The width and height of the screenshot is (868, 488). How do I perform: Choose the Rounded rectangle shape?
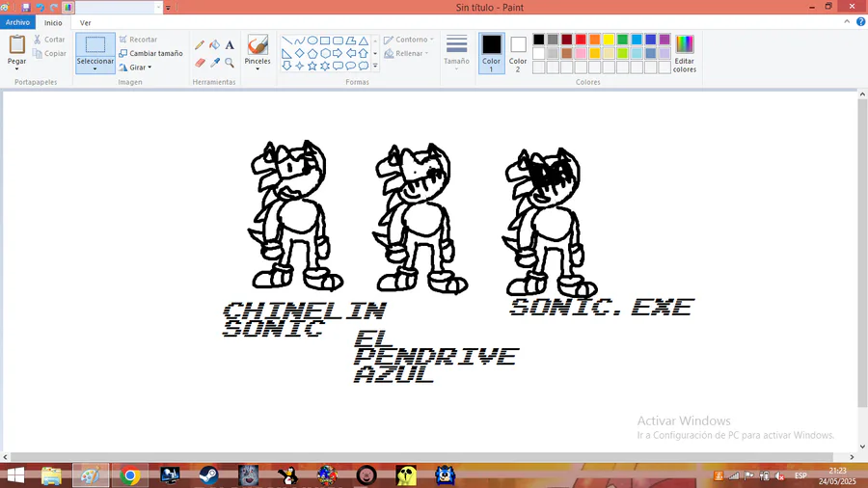(338, 41)
